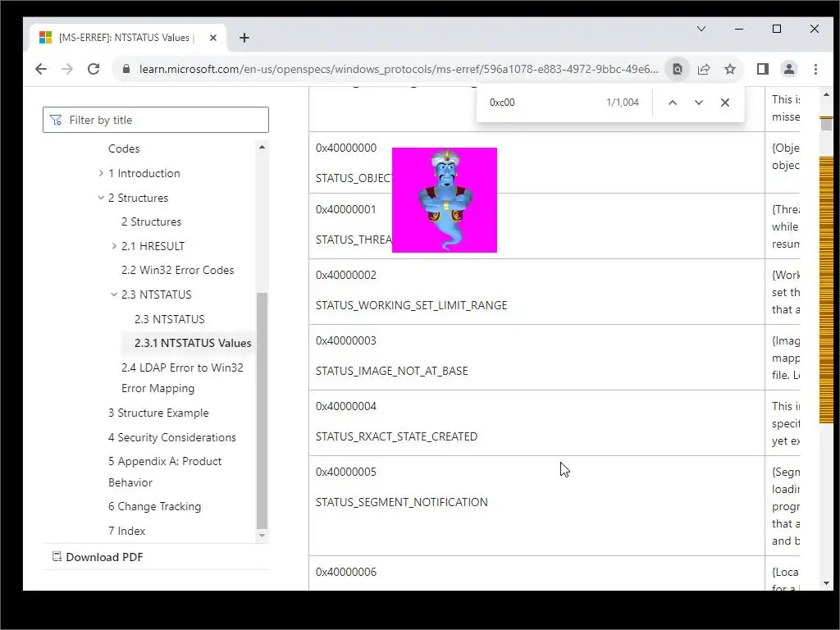Share this page icon
The width and height of the screenshot is (840, 630).
coord(704,69)
